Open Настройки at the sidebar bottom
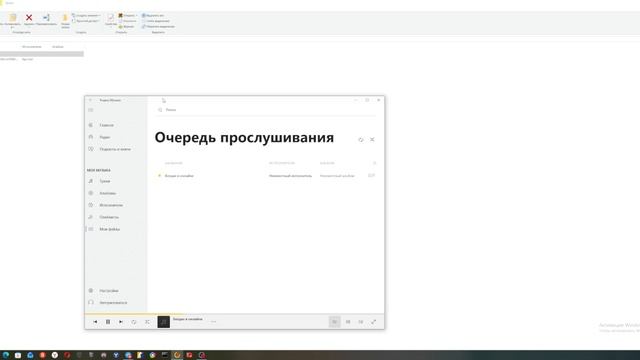The height and width of the screenshot is (360, 640). tap(109, 291)
